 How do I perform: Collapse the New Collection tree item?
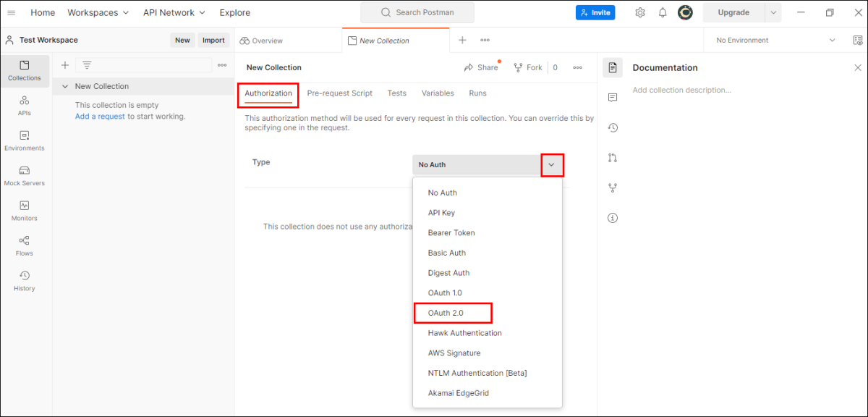tap(65, 86)
